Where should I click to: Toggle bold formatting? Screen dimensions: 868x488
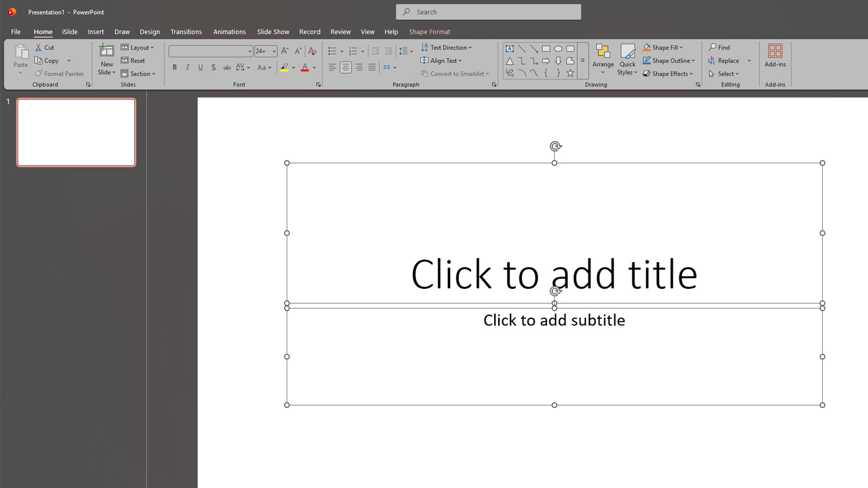175,67
